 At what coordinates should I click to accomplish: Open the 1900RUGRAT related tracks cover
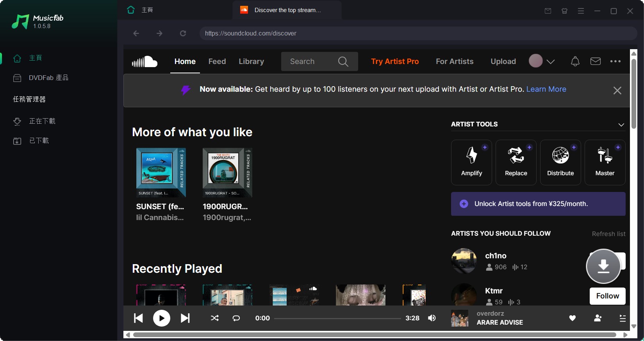[x=227, y=172]
